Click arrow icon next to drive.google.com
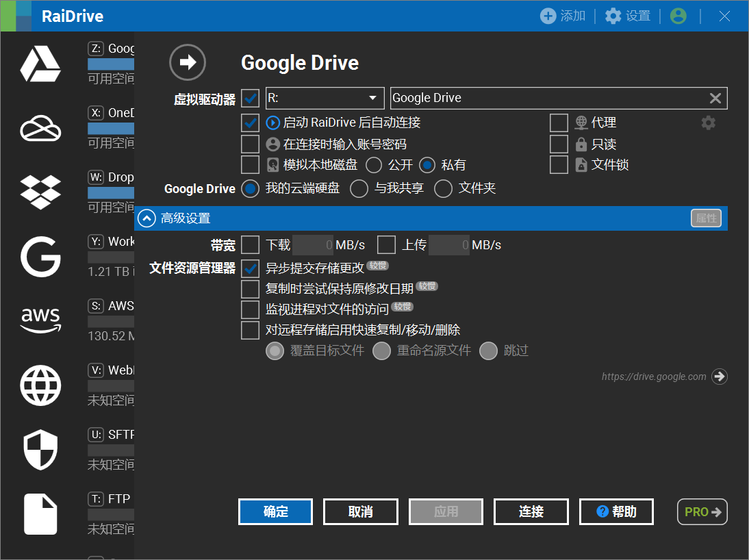This screenshot has width=749, height=560. pyautogui.click(x=719, y=376)
